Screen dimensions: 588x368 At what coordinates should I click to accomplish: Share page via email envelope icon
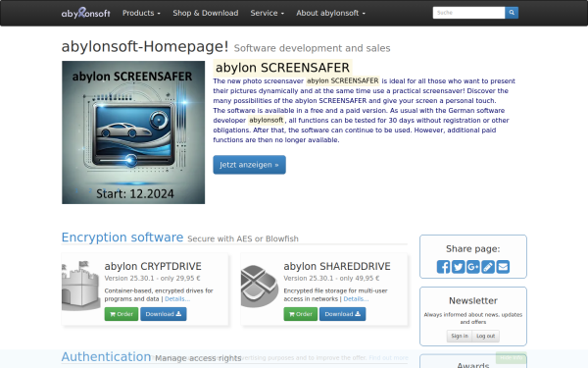[503, 267]
